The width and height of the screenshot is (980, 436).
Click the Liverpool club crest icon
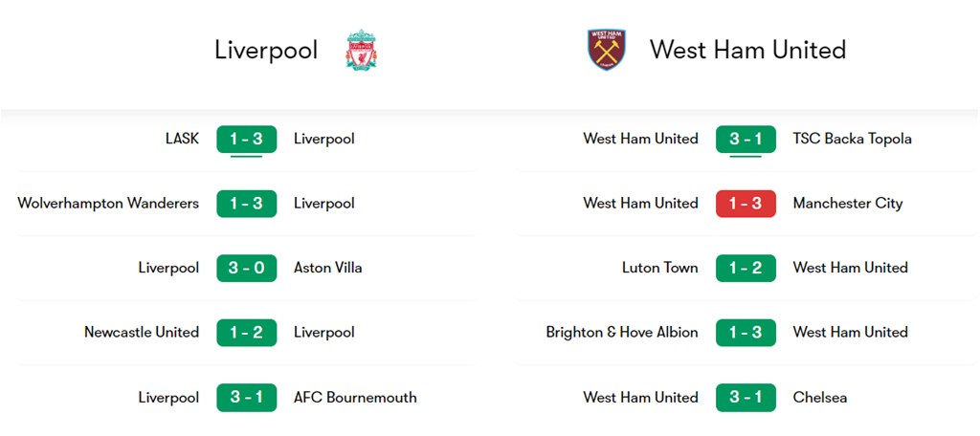coord(362,50)
